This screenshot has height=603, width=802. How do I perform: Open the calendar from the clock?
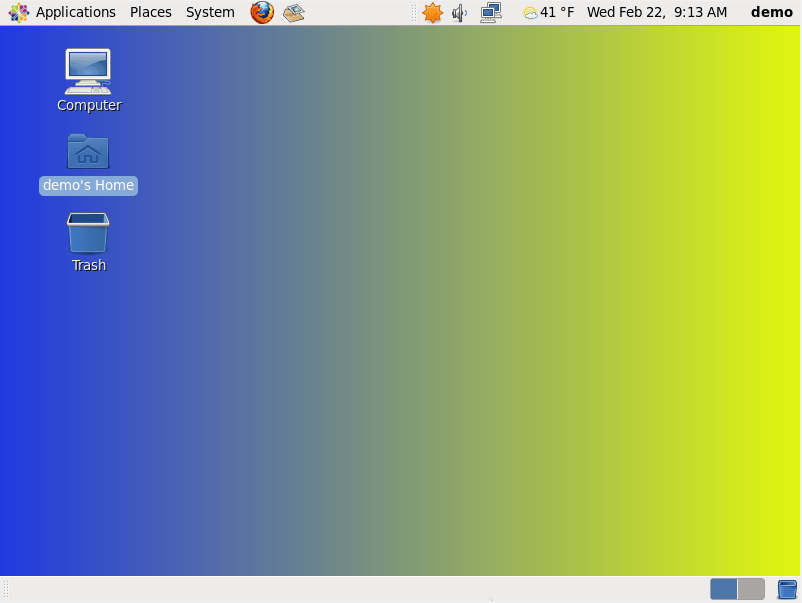656,12
